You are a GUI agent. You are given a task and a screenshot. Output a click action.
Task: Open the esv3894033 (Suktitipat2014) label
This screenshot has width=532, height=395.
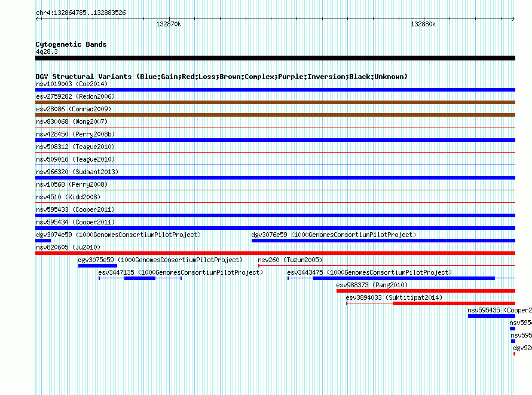tap(394, 297)
